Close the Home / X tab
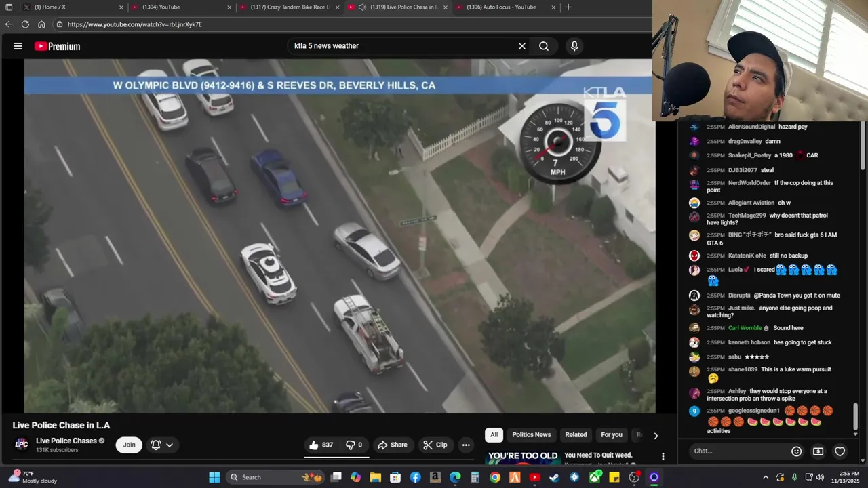The image size is (868, 488). tap(121, 7)
